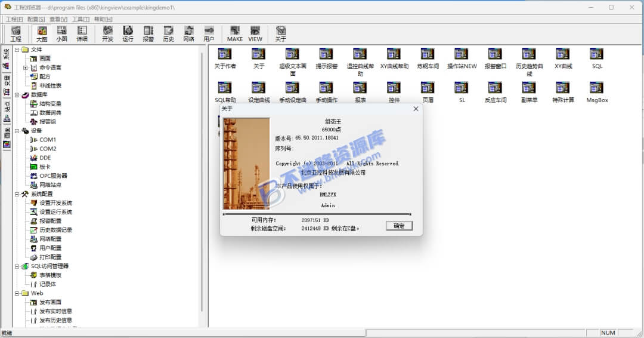644x338 pixels.
Task: Select 非线性表 in the tree
Action: point(50,85)
